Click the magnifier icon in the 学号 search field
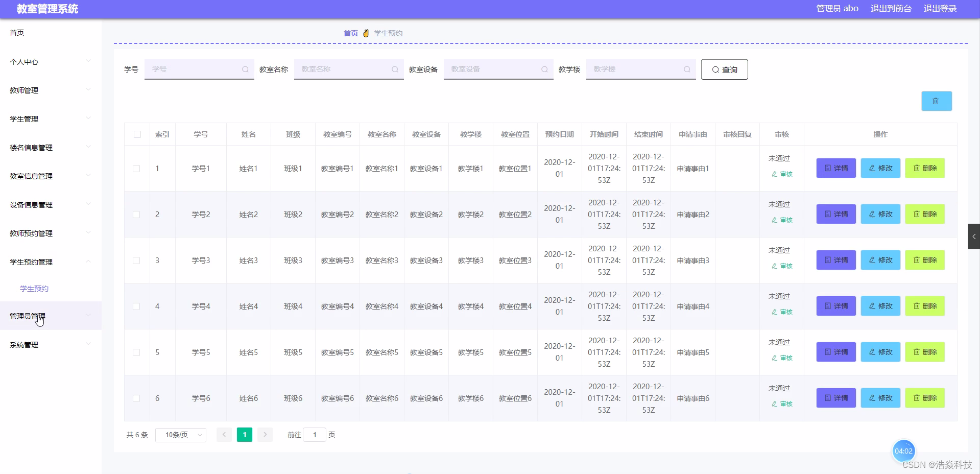This screenshot has width=980, height=474. (x=245, y=69)
